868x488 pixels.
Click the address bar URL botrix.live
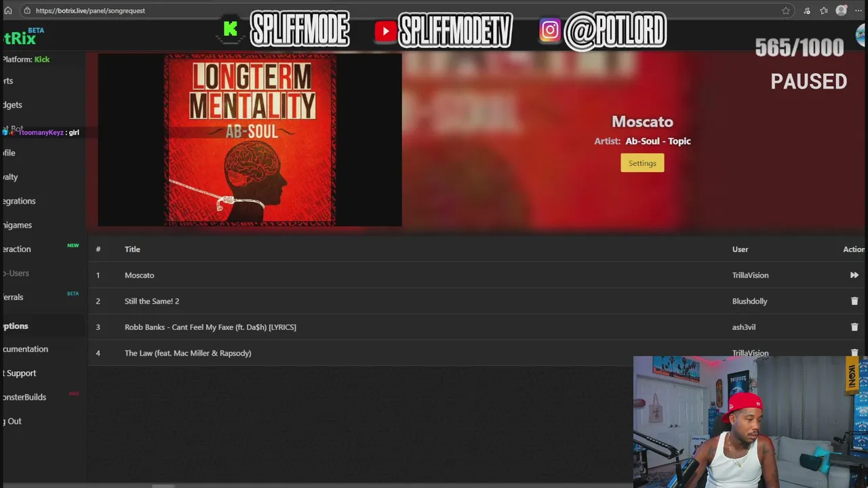pyautogui.click(x=90, y=11)
